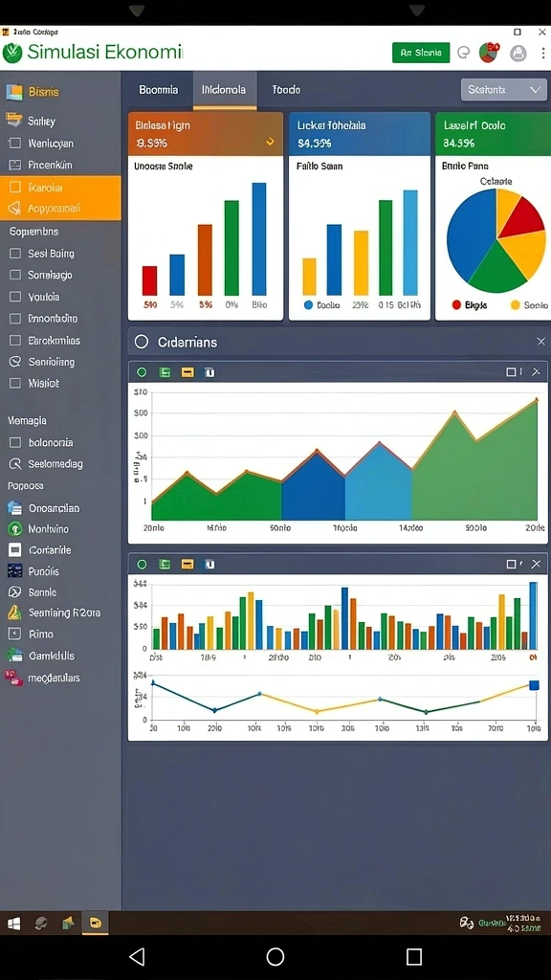Collapse the Cidemians section circle toggle
The height and width of the screenshot is (980, 551).
tap(142, 342)
